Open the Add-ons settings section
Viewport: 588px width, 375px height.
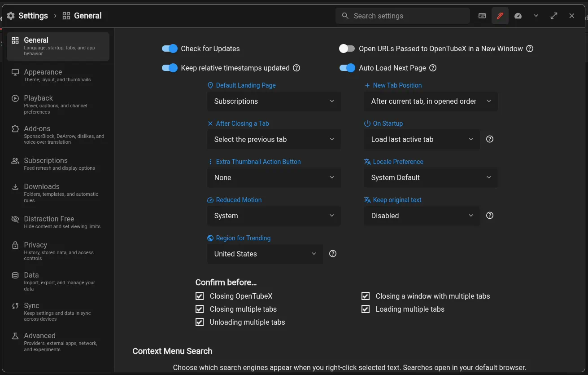pyautogui.click(x=58, y=135)
